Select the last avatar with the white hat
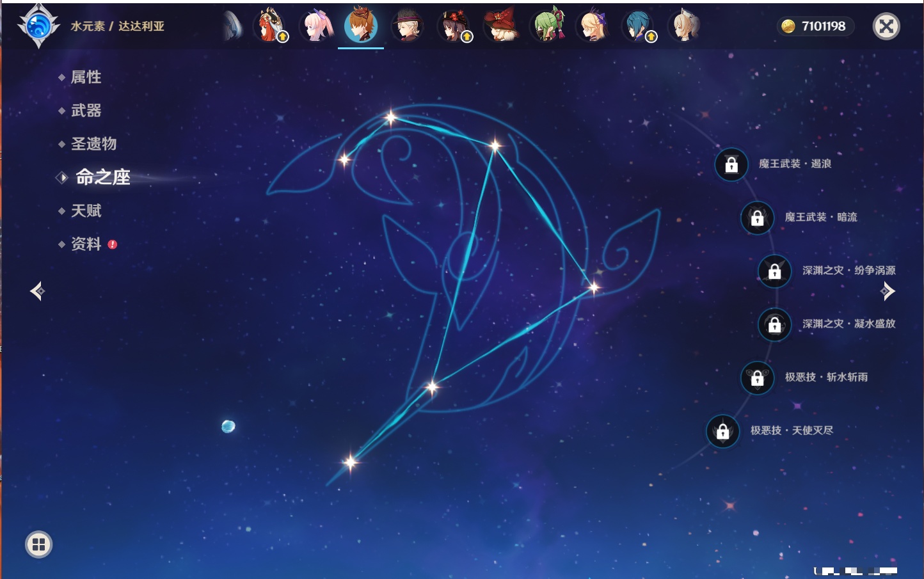 point(684,26)
